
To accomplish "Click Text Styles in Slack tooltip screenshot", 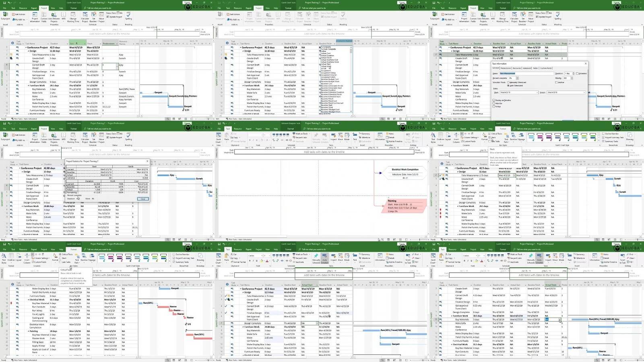I will [x=433, y=138].
